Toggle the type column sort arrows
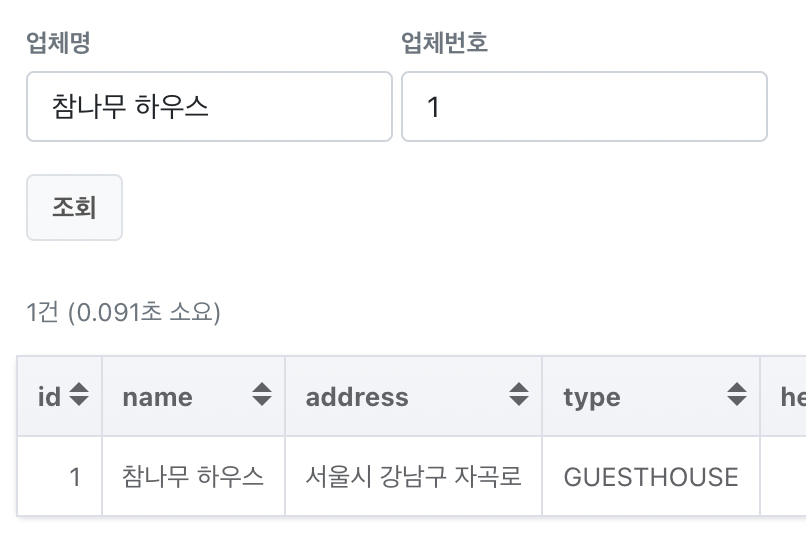 (737, 396)
